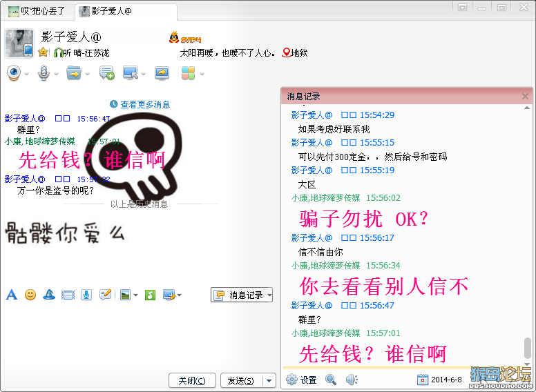536x392 pixels.
Task: Click the 地狱 location pin icon
Action: [x=286, y=52]
